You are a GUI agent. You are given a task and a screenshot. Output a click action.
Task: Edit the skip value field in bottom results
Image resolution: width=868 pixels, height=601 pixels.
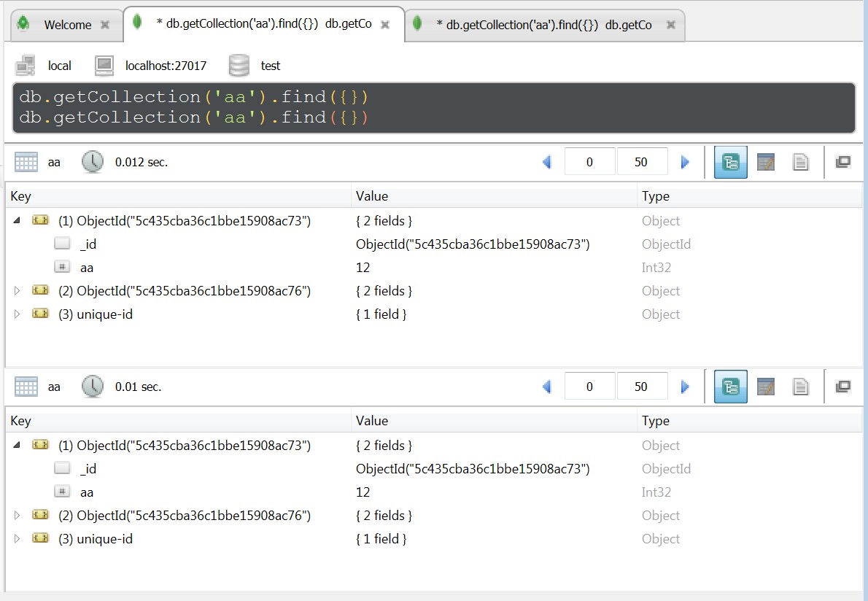[x=589, y=387]
